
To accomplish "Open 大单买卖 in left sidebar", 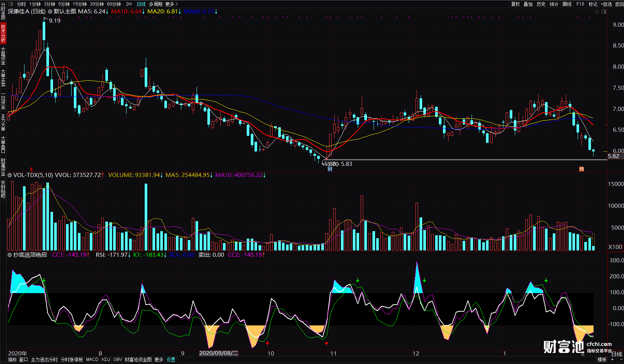I will (3, 78).
